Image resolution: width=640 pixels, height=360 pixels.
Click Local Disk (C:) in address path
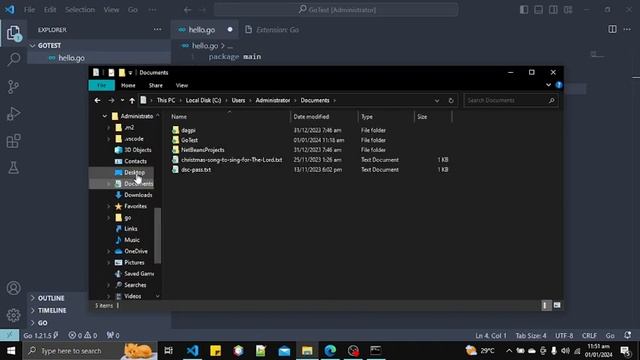pyautogui.click(x=203, y=100)
